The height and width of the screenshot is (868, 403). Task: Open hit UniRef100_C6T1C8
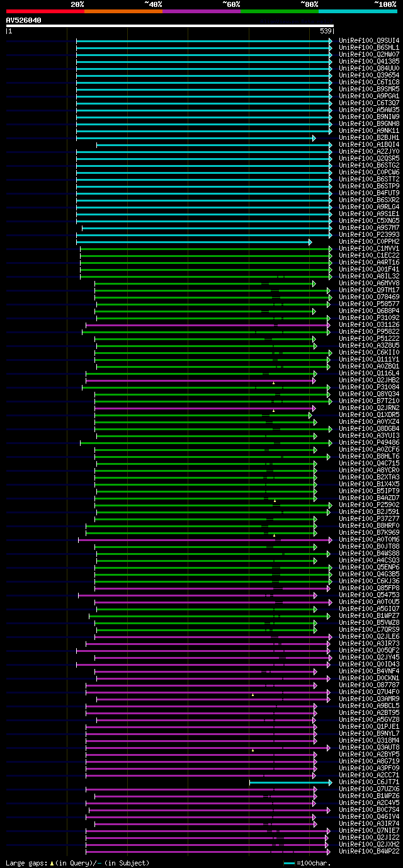(x=369, y=82)
